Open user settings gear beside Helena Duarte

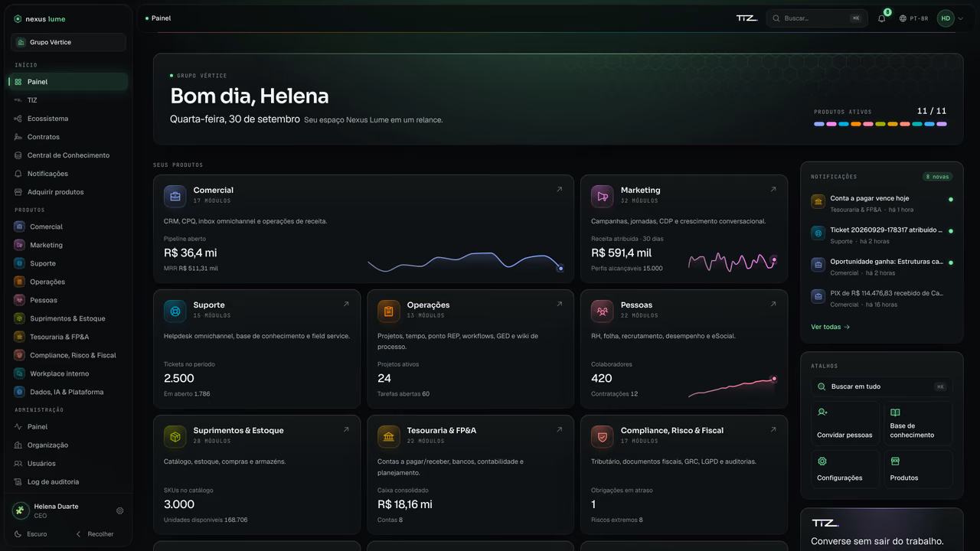point(120,510)
